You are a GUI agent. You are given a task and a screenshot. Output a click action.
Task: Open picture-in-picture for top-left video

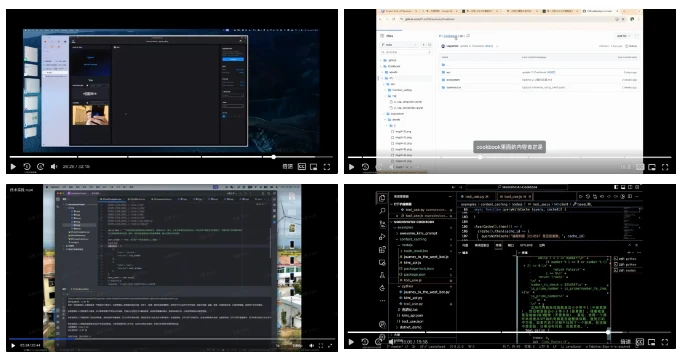click(x=314, y=167)
